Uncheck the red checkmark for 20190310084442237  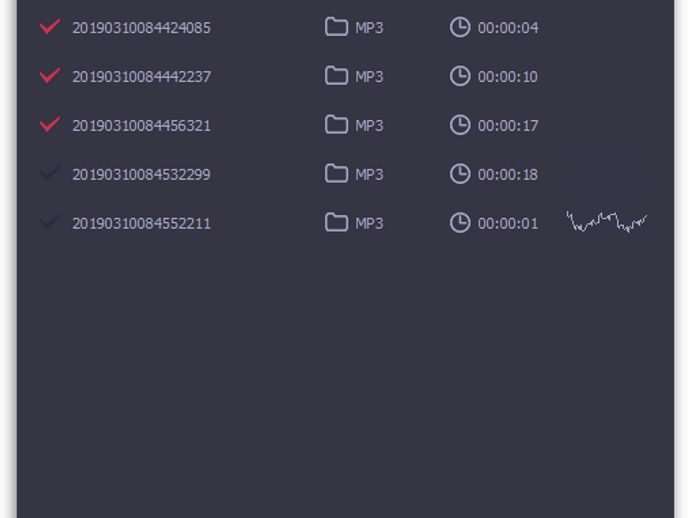50,75
